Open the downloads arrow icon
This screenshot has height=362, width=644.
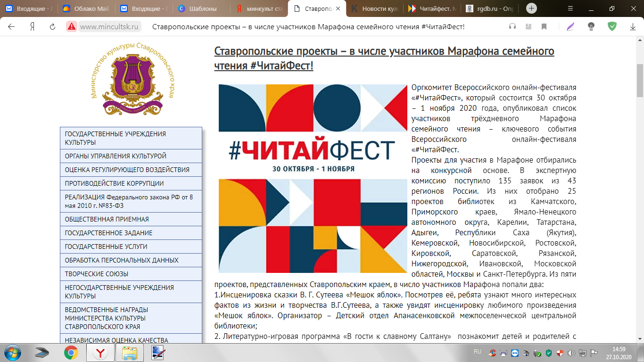pos(633,27)
